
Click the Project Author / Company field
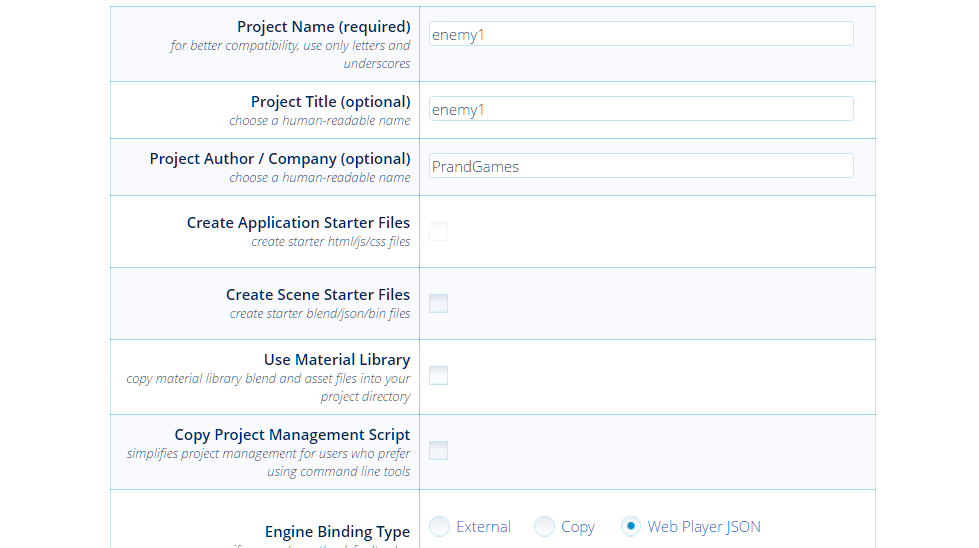pos(640,166)
